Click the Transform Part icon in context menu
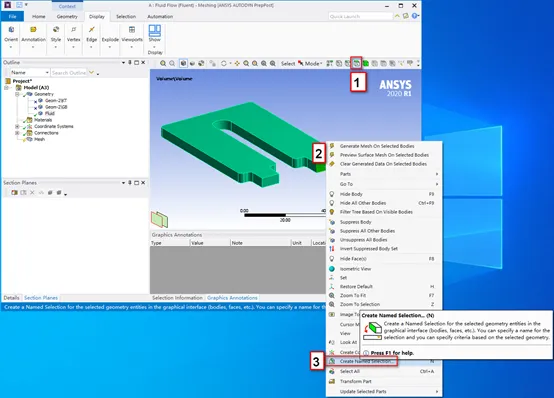Viewport: 554px width, 398px height. pyautogui.click(x=332, y=381)
